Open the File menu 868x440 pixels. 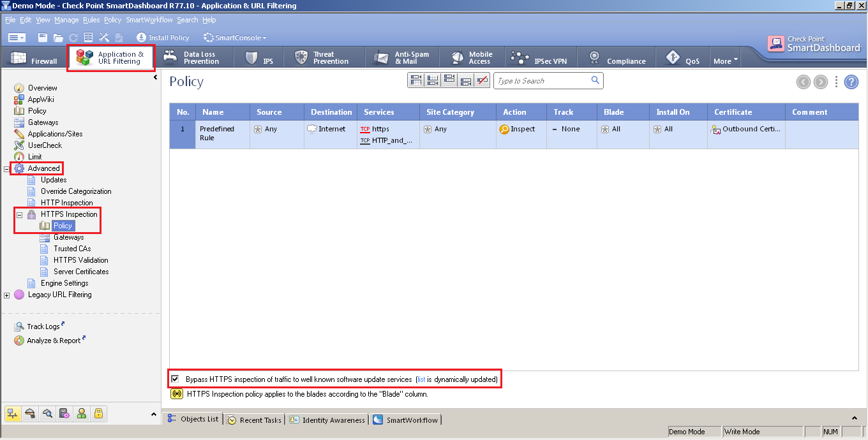10,20
